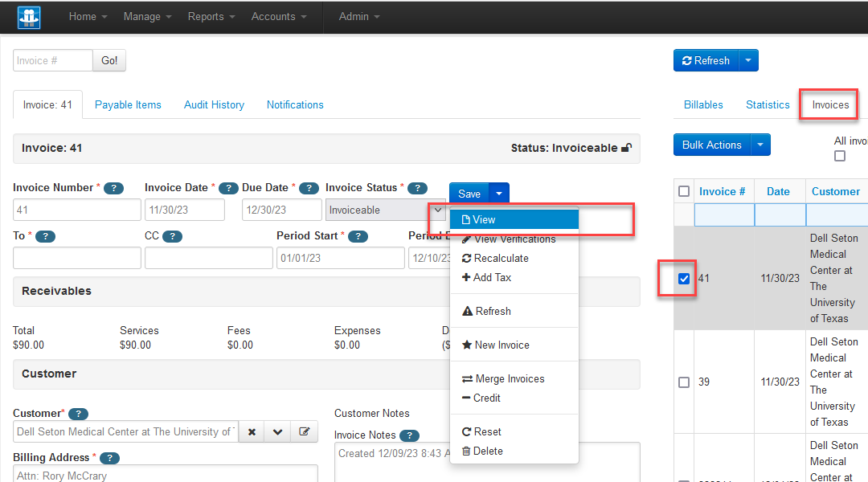Clear the customer with the X icon
Viewport: 868px width, 482px height.
click(x=252, y=431)
